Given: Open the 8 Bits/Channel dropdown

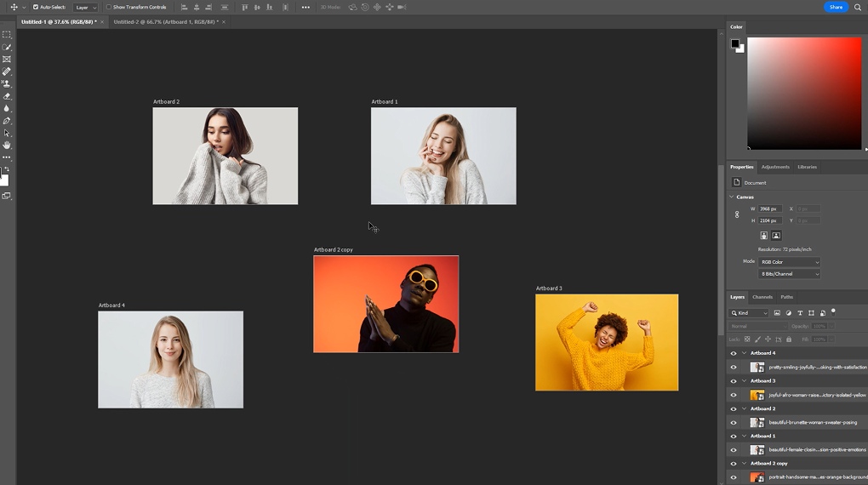Looking at the screenshot, I should [x=789, y=274].
